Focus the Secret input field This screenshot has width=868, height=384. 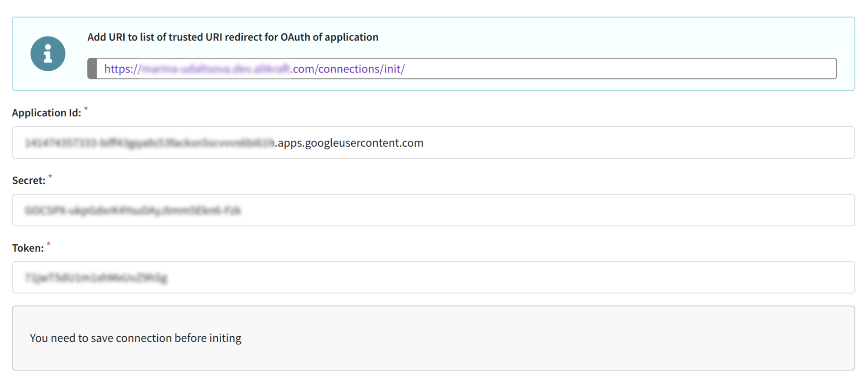tap(433, 210)
